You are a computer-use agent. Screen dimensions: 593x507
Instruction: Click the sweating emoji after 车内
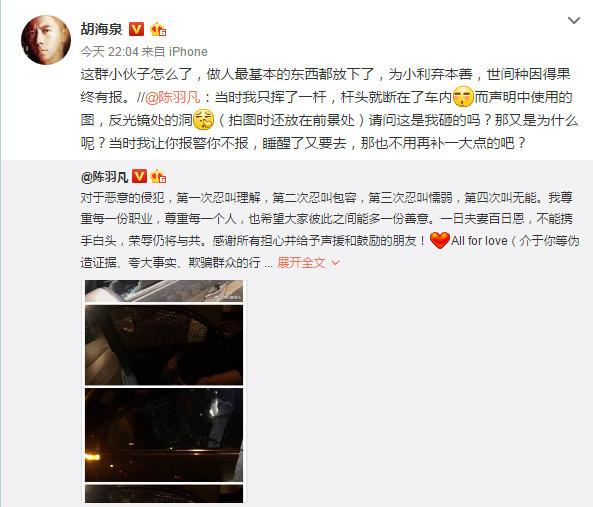463,97
